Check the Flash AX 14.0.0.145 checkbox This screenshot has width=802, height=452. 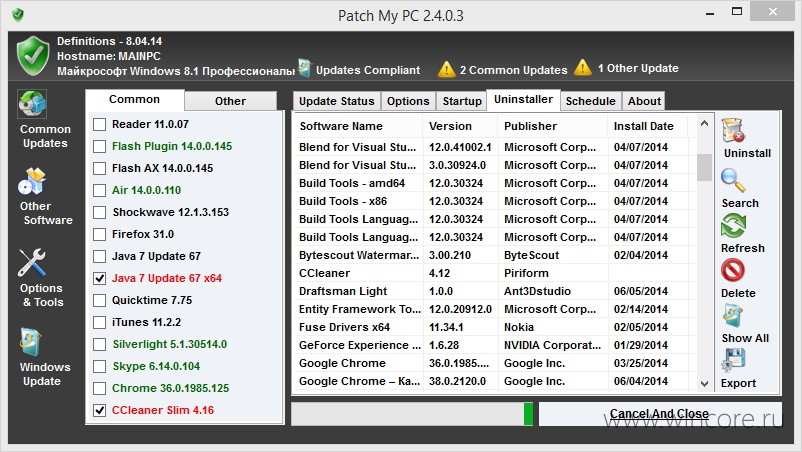(100, 168)
